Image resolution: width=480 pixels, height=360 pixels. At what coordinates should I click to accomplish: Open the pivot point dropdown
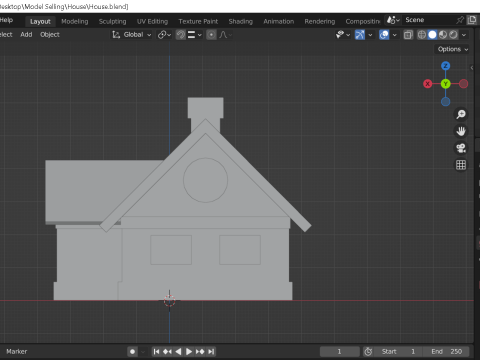pyautogui.click(x=164, y=35)
